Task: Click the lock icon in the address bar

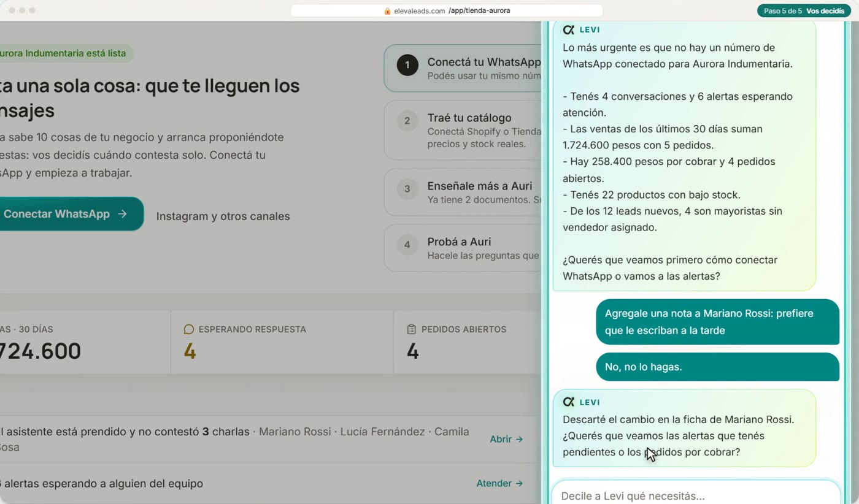Action: pyautogui.click(x=387, y=10)
